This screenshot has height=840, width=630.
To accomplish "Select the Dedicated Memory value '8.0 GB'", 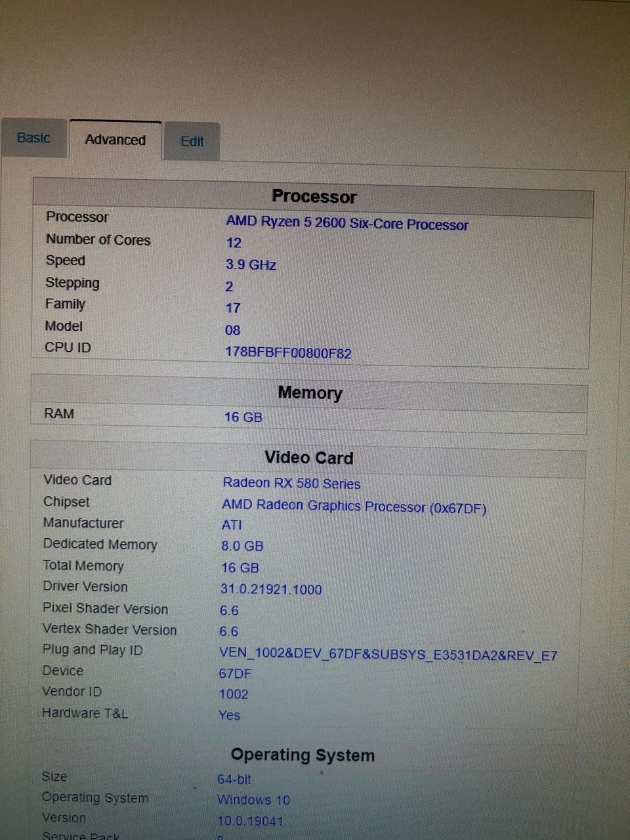I will pyautogui.click(x=242, y=546).
